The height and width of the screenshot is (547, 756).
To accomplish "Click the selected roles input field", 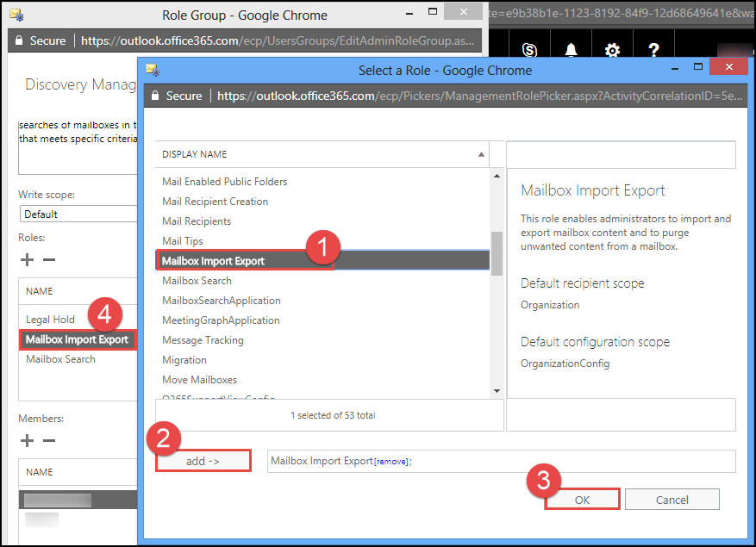I will [502, 461].
